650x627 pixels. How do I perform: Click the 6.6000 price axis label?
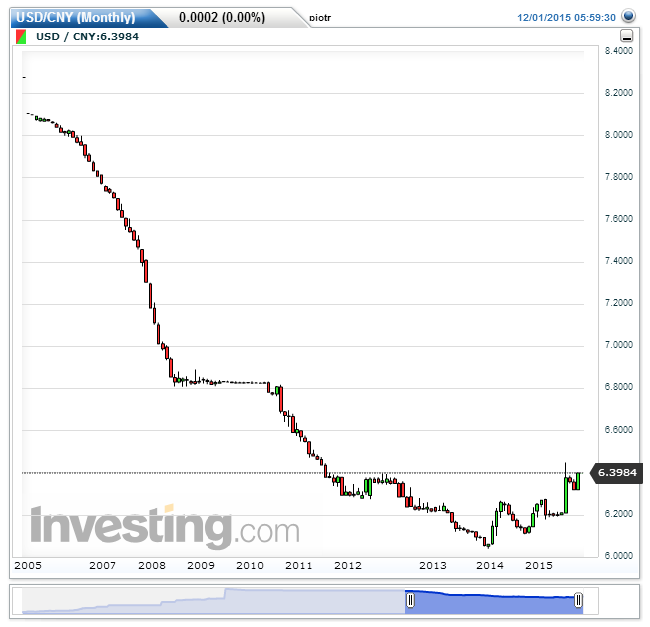click(x=618, y=429)
